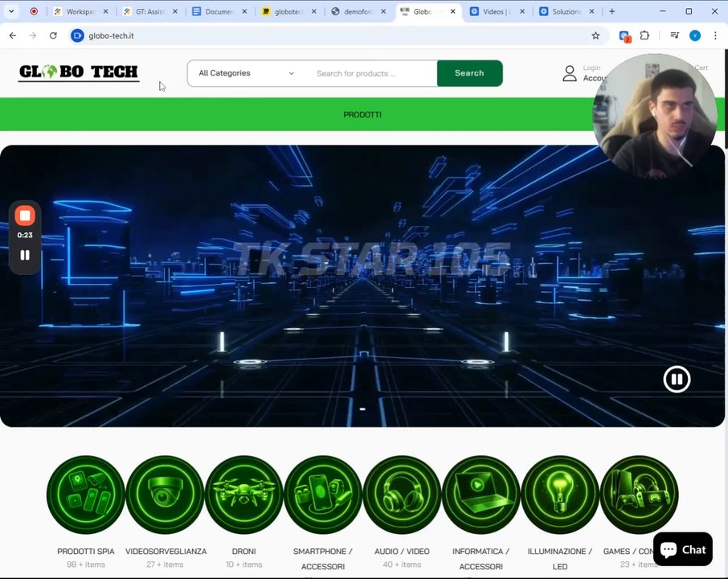Click the webcam overlay bubble
This screenshot has height=579, width=728.
tap(655, 116)
